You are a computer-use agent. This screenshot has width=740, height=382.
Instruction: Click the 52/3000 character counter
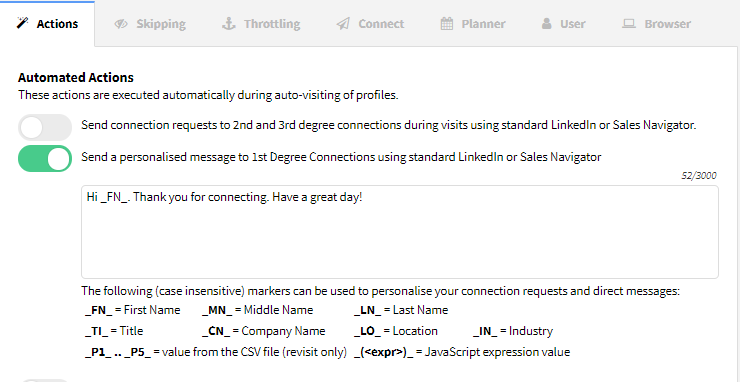(x=699, y=176)
